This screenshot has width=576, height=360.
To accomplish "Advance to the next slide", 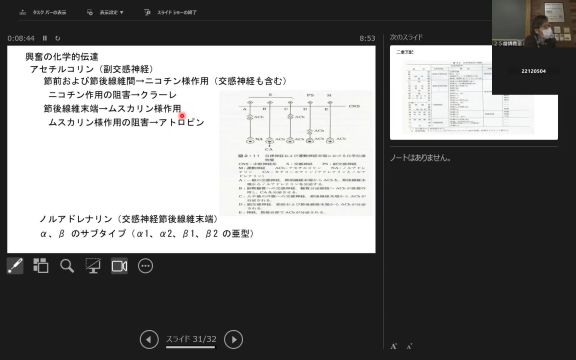I will pos(234,339).
